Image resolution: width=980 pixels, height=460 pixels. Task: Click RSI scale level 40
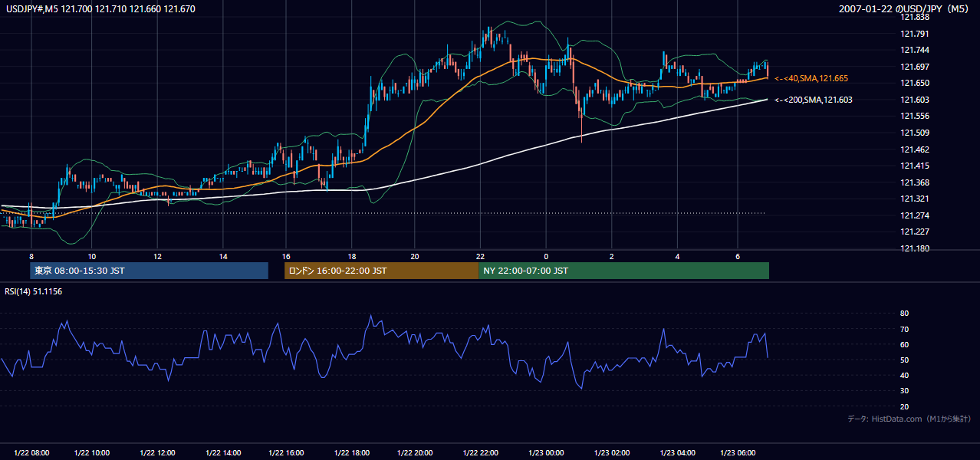pos(905,375)
